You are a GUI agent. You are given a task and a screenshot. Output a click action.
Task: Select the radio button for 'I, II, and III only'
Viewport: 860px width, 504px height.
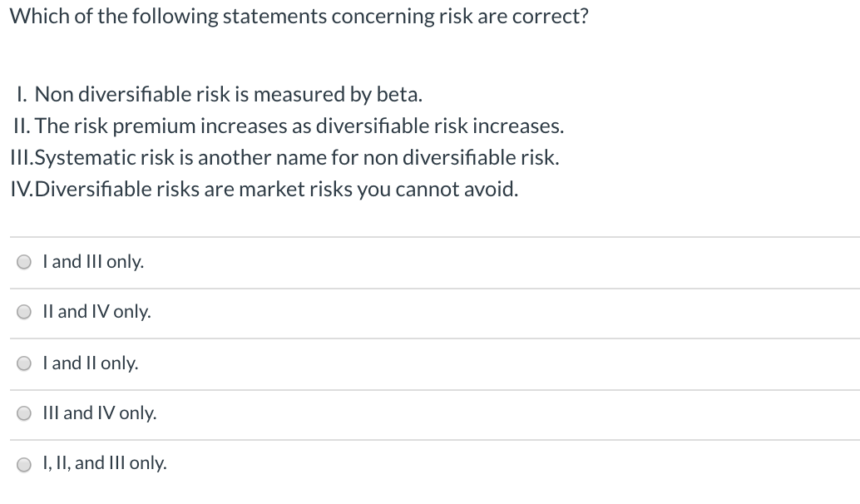(x=23, y=463)
